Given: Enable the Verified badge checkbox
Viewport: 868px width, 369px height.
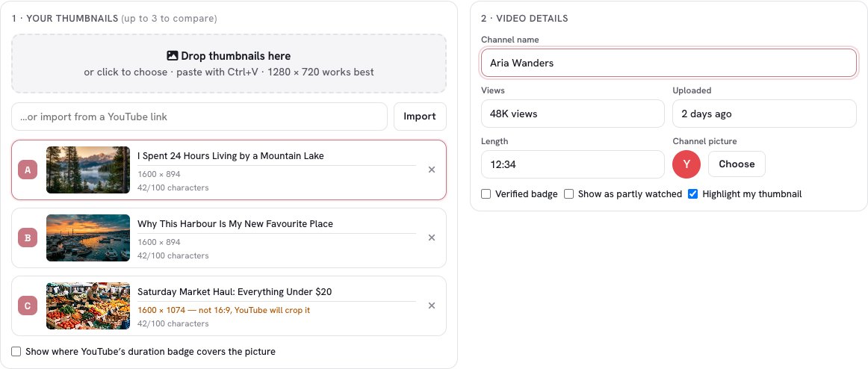Looking at the screenshot, I should click(x=486, y=194).
